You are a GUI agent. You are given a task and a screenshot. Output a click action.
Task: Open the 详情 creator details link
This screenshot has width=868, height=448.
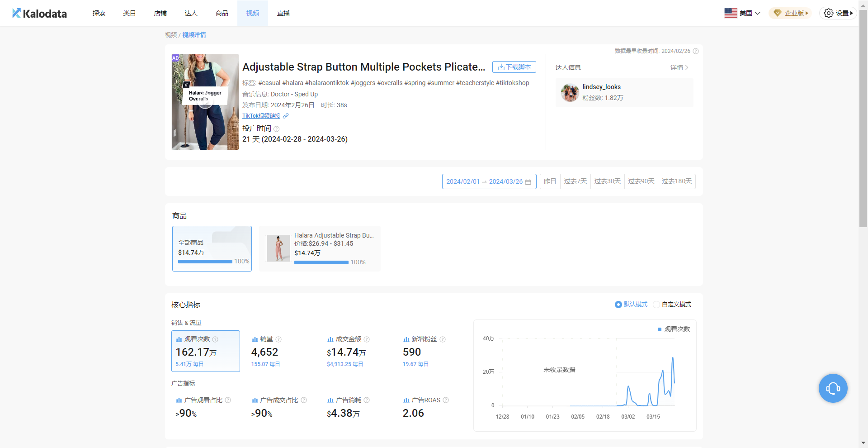coord(679,67)
